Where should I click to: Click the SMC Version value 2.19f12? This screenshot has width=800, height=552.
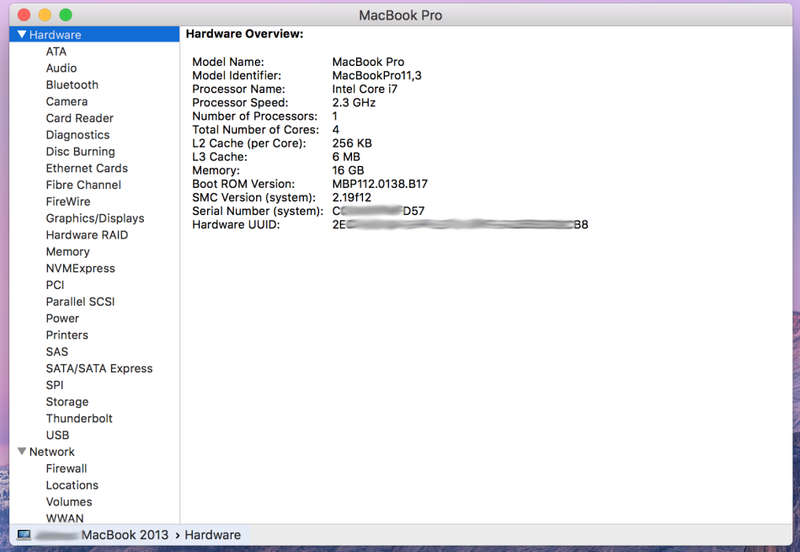coord(352,197)
